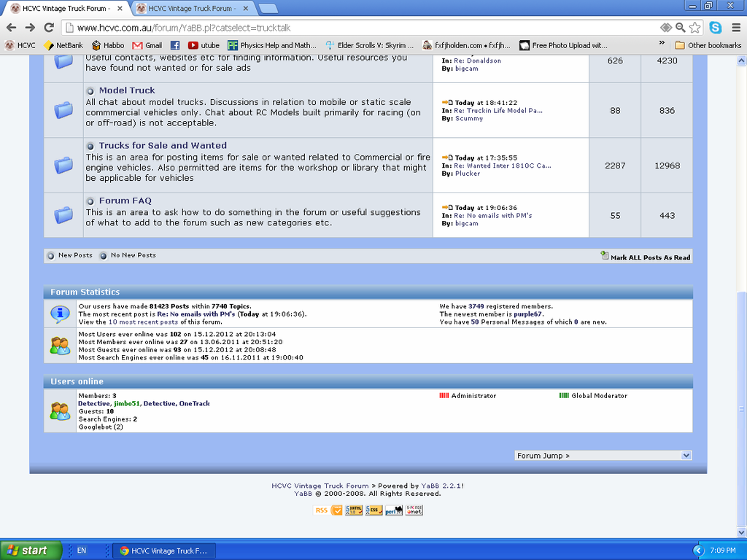Image resolution: width=747 pixels, height=560 pixels.
Task: Click the Perl badge in footer
Action: (x=393, y=510)
